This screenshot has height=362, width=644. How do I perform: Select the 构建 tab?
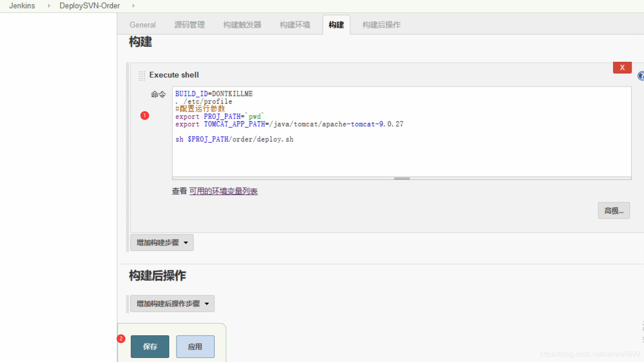point(337,25)
